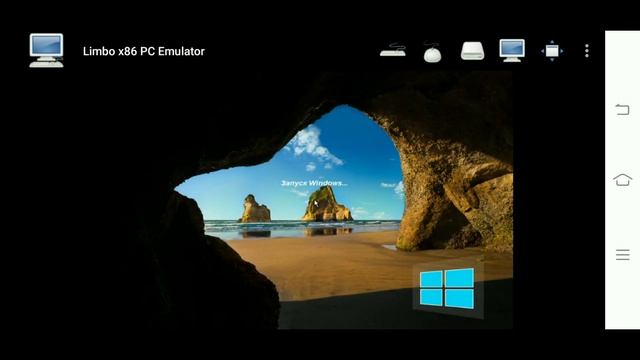
Task: Tap the Android back navigation button
Action: (622, 109)
